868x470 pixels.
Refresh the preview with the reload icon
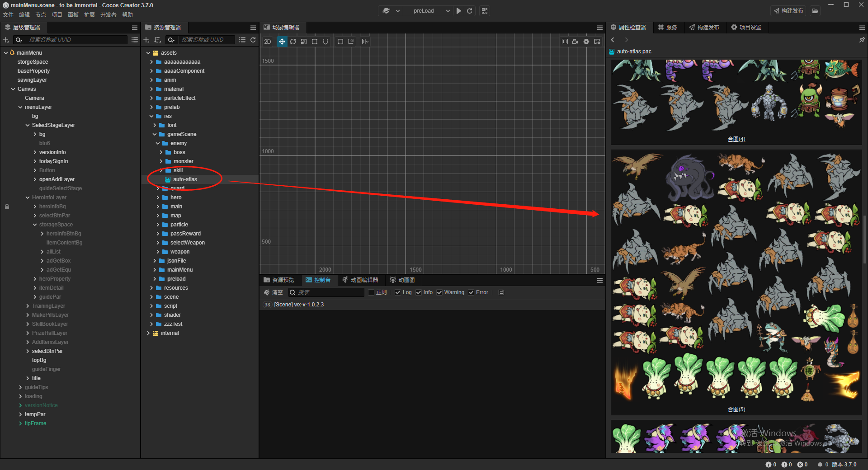pos(470,11)
